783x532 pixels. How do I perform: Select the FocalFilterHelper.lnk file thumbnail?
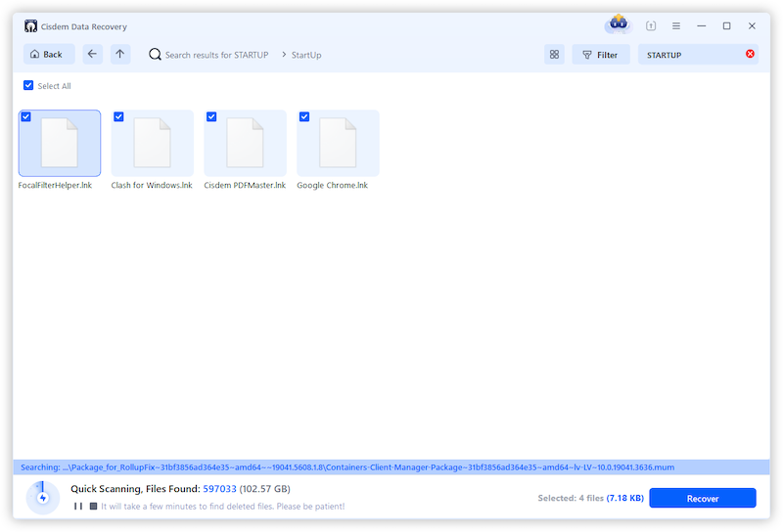pyautogui.click(x=60, y=143)
